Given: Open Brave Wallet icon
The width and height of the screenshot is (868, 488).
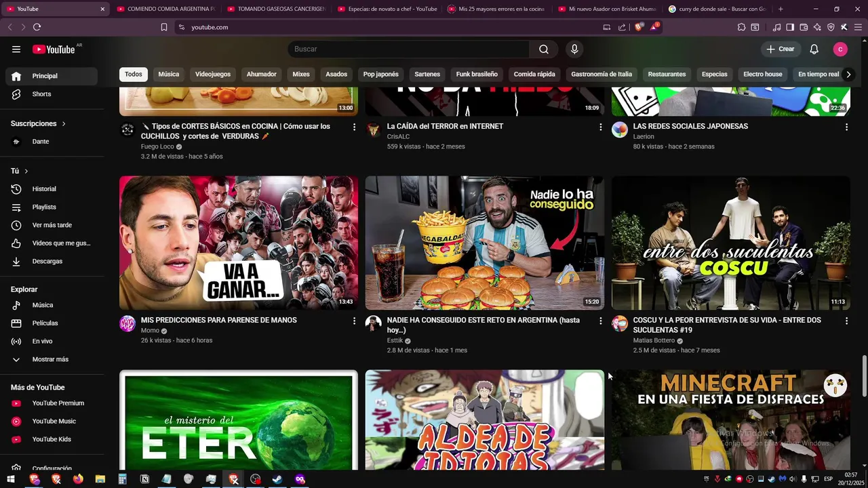Looking at the screenshot, I should click(804, 27).
